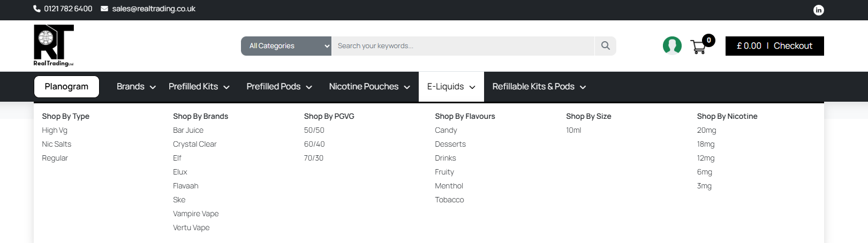
Task: Click the Planogram button
Action: tap(66, 87)
